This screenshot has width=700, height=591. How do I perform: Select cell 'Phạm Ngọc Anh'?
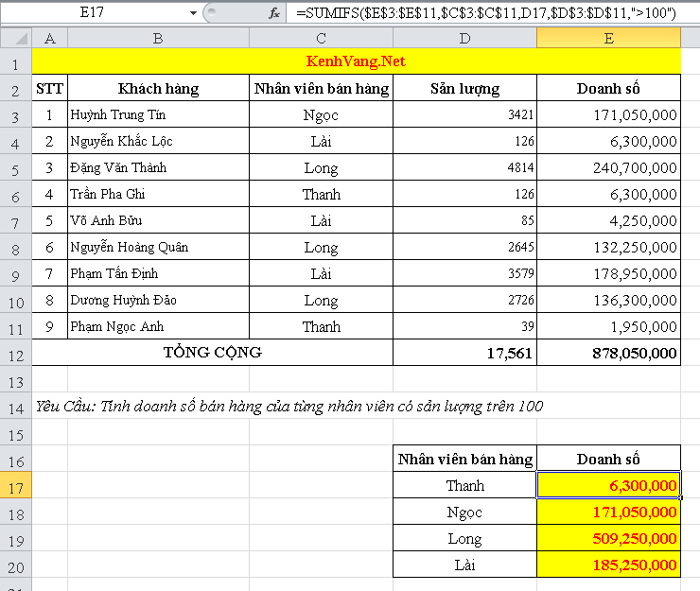158,326
